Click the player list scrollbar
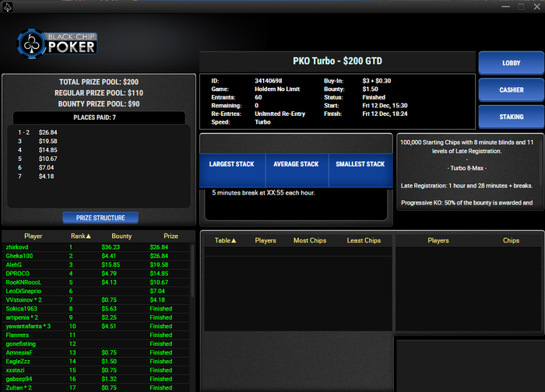This screenshot has height=392, width=545. [x=192, y=271]
